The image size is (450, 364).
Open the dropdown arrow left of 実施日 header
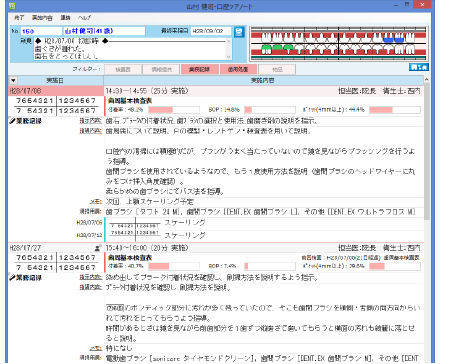click(13, 81)
